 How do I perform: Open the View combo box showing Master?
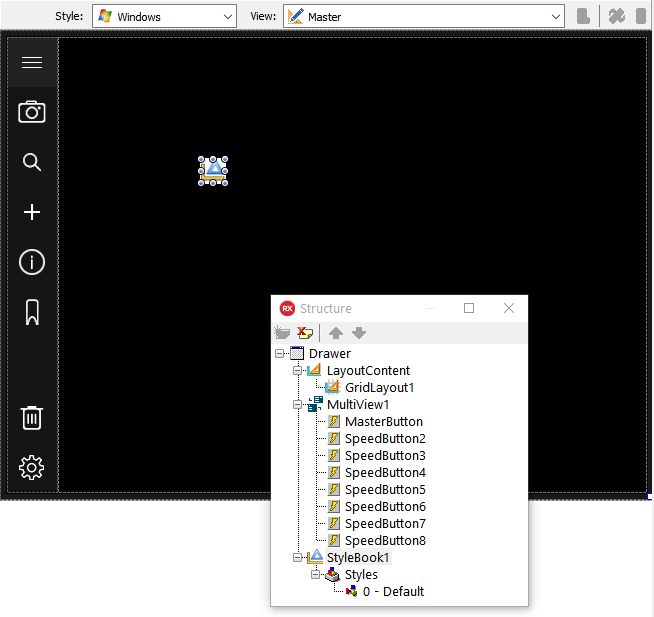pyautogui.click(x=424, y=17)
